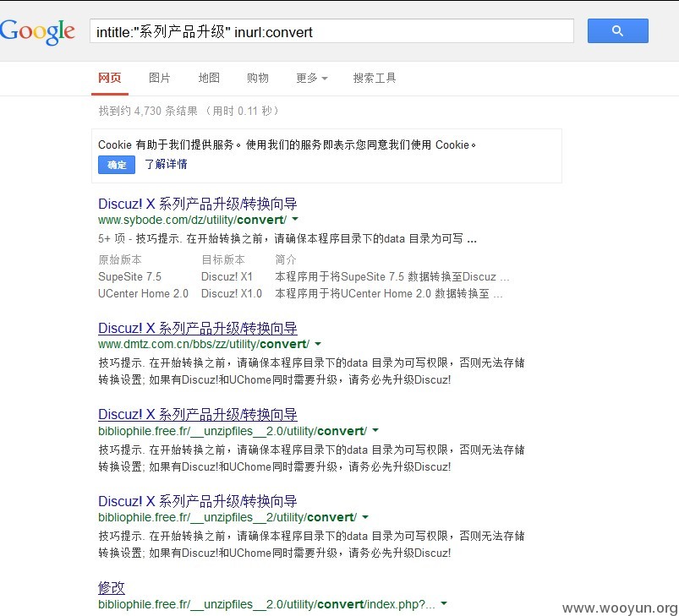Open the 地图 tab
679x616 pixels.
point(209,78)
